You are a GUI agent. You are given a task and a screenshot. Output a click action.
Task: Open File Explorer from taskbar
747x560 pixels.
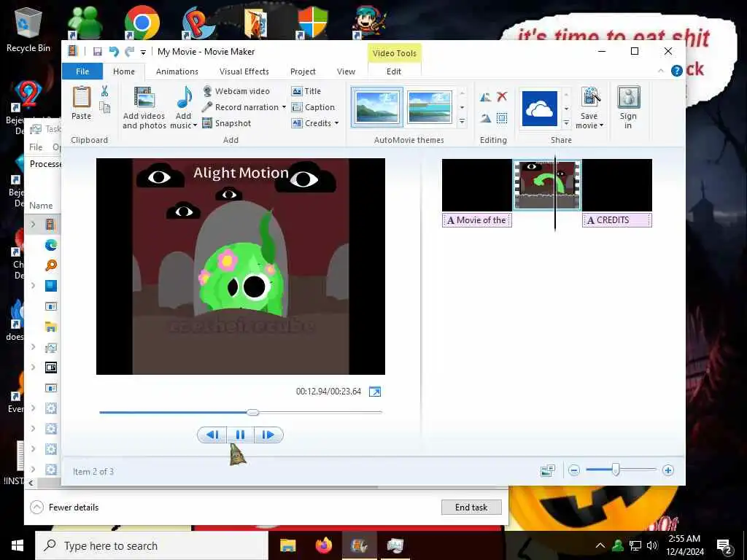287,545
